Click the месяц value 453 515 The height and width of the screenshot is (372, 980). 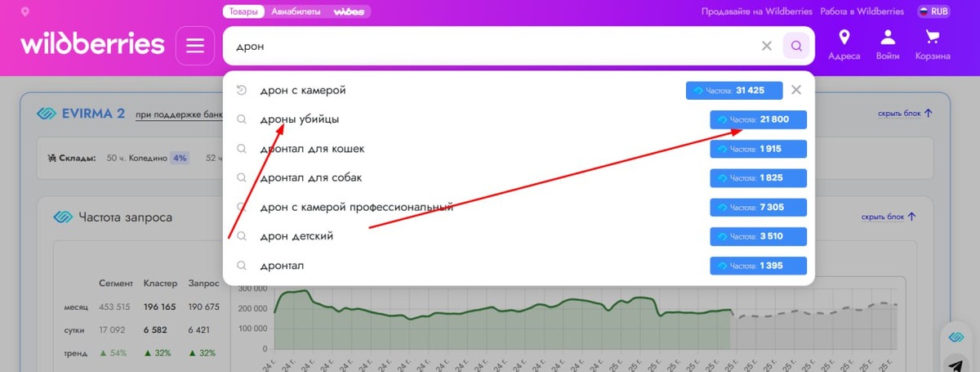click(x=115, y=307)
